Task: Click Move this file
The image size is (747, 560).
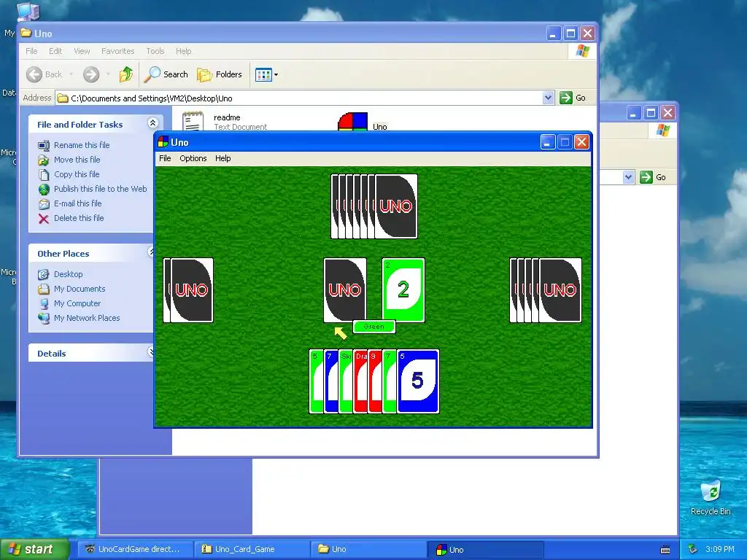Action: coord(77,160)
